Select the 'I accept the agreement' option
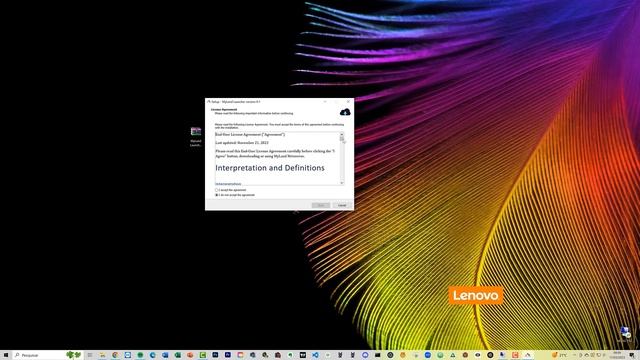Screen dimensions: 640x360 231,190
